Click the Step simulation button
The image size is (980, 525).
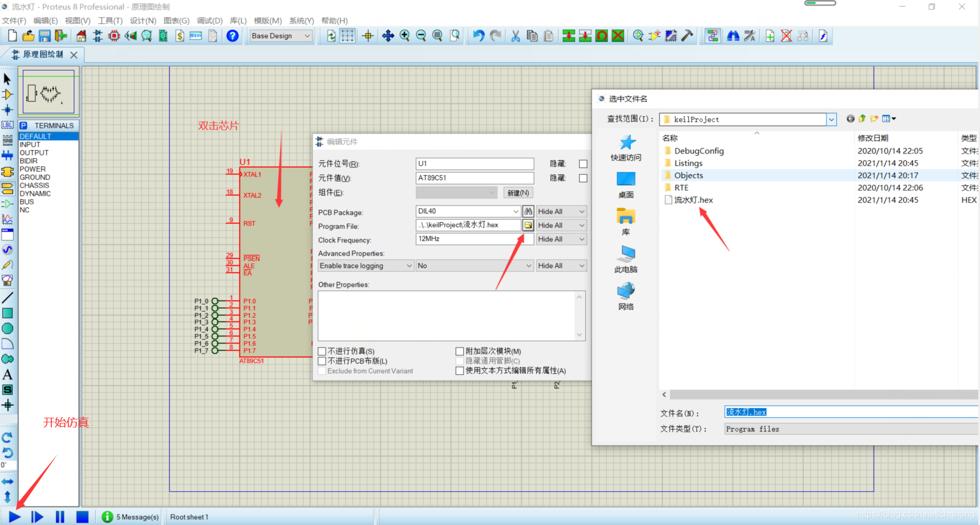pos(37,517)
